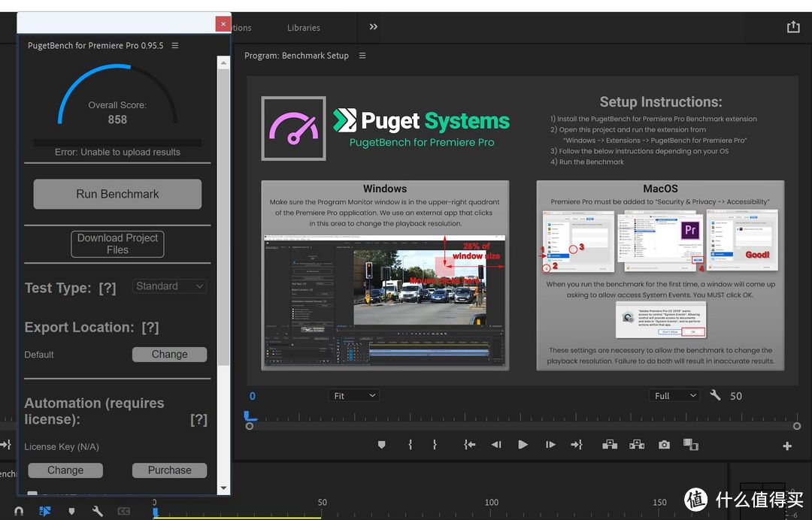Toggle timeline Snap magnet icon
The width and height of the screenshot is (812, 520).
click(19, 511)
